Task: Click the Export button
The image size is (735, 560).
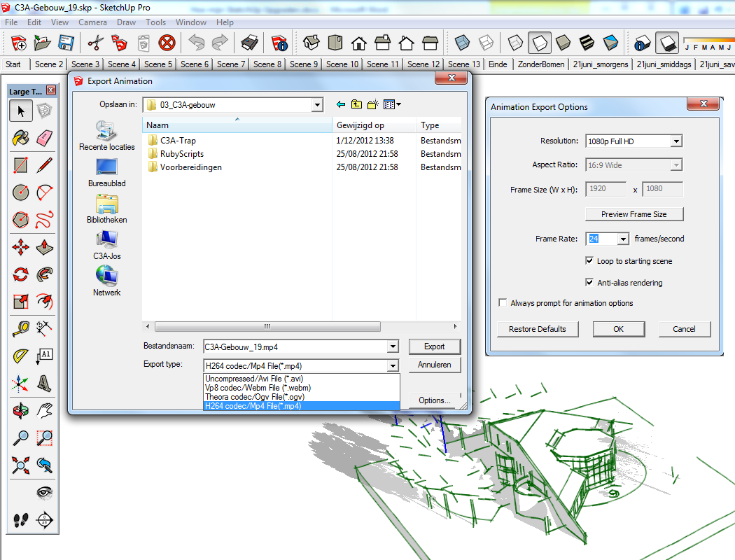Action: 435,346
